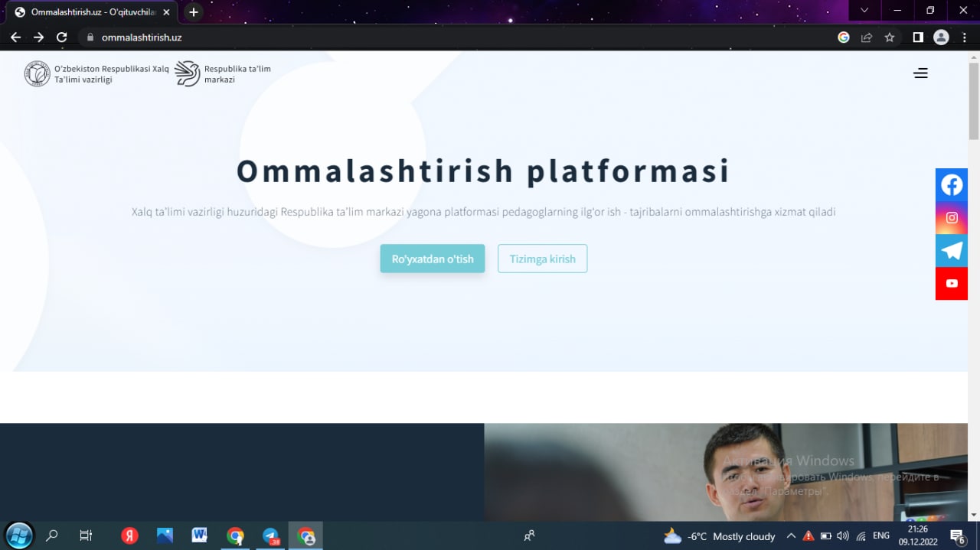This screenshot has width=980, height=550.
Task: Open Chrome's three-dot menu
Action: [964, 37]
